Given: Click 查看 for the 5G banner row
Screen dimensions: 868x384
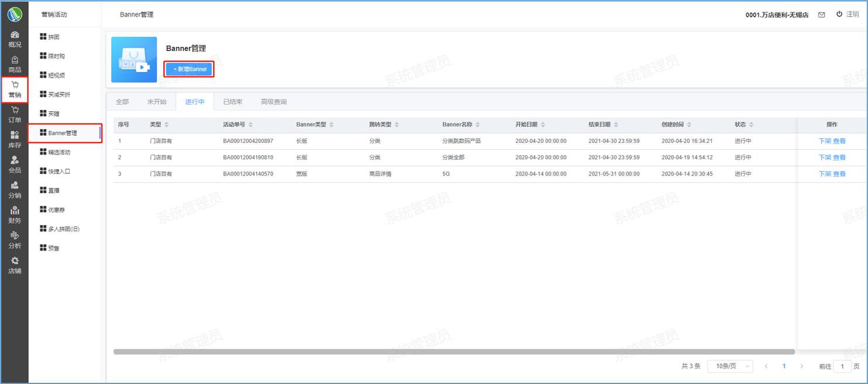Looking at the screenshot, I should coord(839,174).
